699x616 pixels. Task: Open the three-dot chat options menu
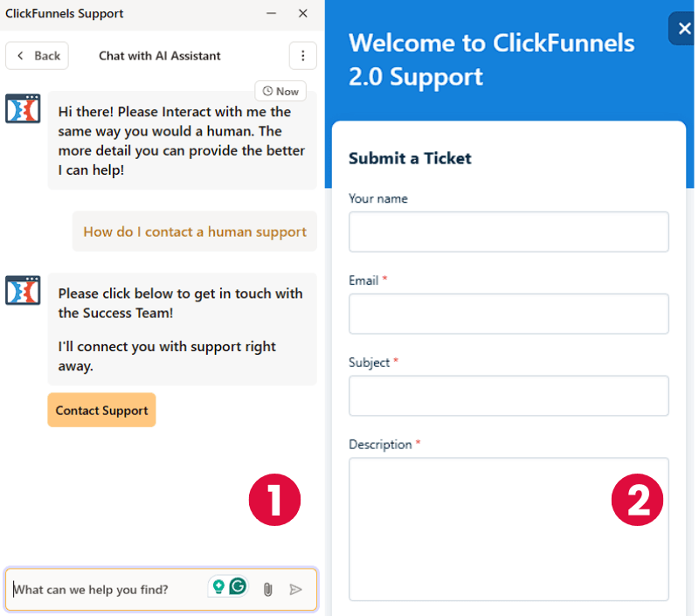click(x=302, y=56)
